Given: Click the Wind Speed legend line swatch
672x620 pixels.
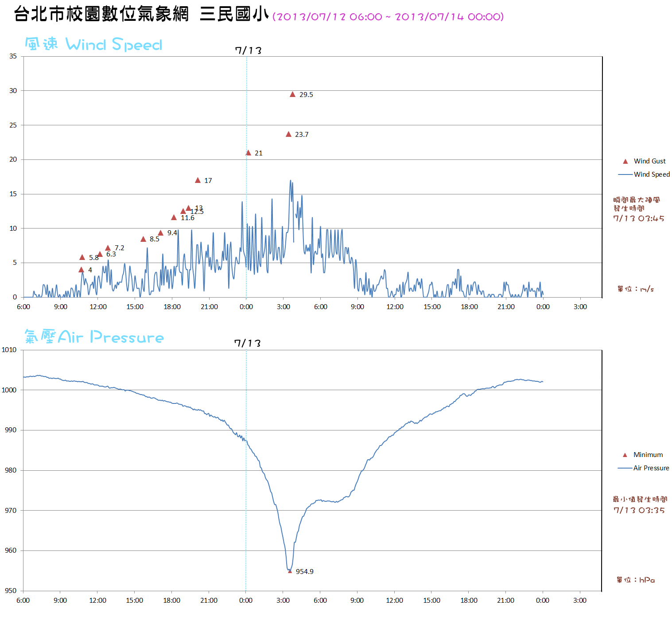Looking at the screenshot, I should point(625,174).
